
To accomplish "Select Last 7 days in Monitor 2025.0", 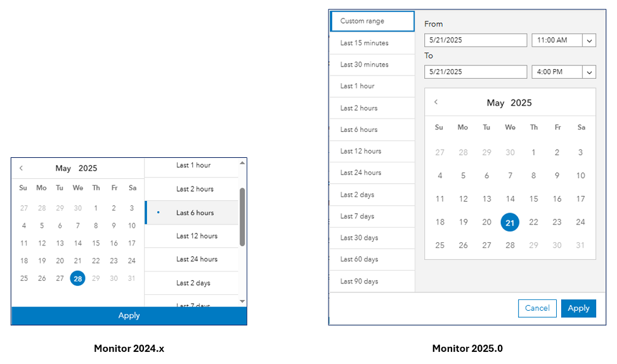I will pyautogui.click(x=372, y=216).
